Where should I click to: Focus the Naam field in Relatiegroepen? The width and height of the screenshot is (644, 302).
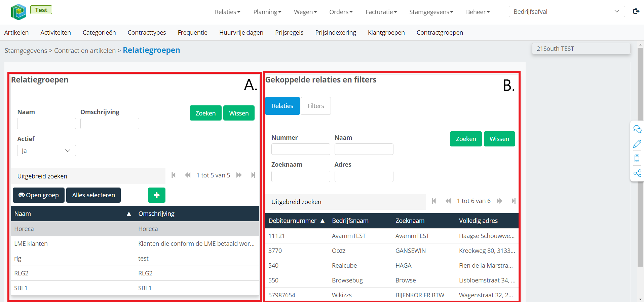(46, 124)
